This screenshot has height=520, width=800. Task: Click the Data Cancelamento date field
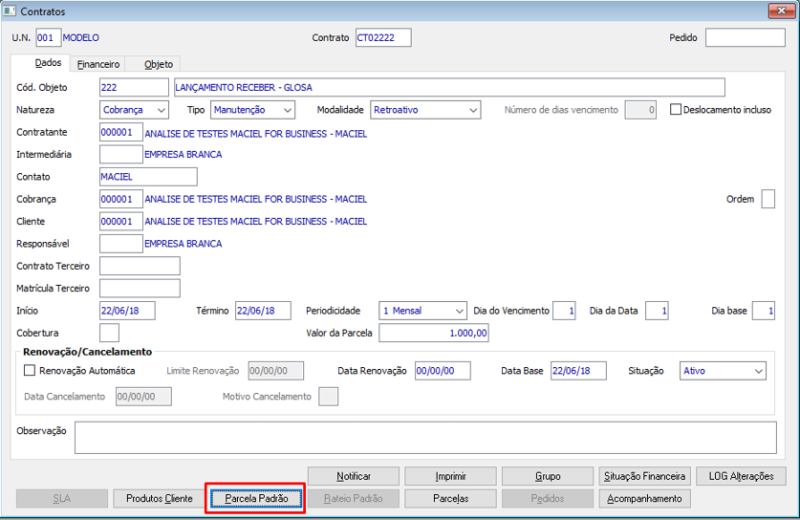pos(143,397)
